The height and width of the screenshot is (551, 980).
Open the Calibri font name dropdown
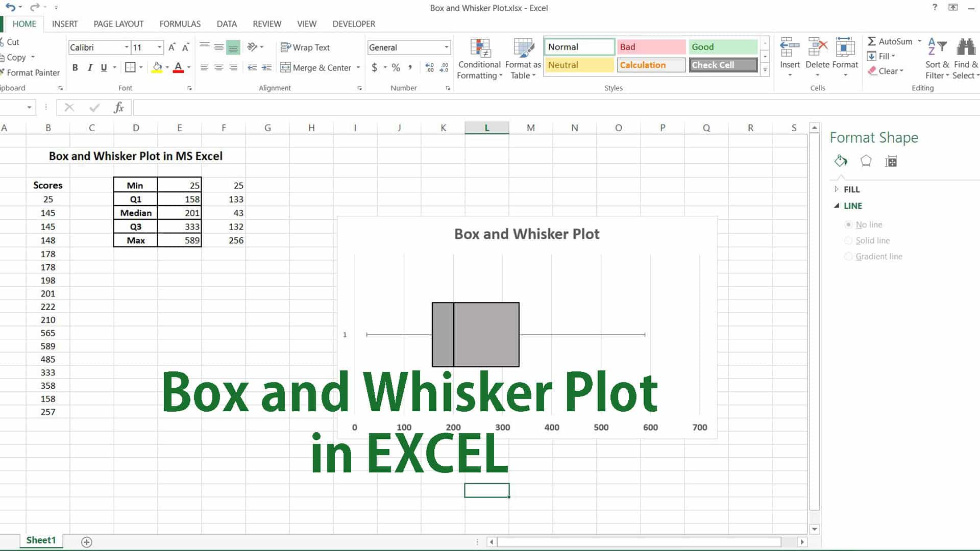click(x=127, y=47)
